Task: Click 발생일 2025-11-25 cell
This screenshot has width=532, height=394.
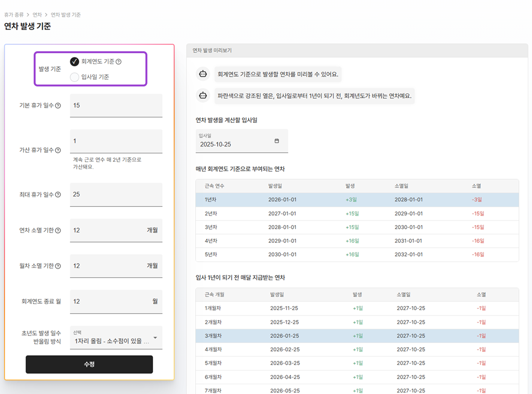Action: (284, 308)
